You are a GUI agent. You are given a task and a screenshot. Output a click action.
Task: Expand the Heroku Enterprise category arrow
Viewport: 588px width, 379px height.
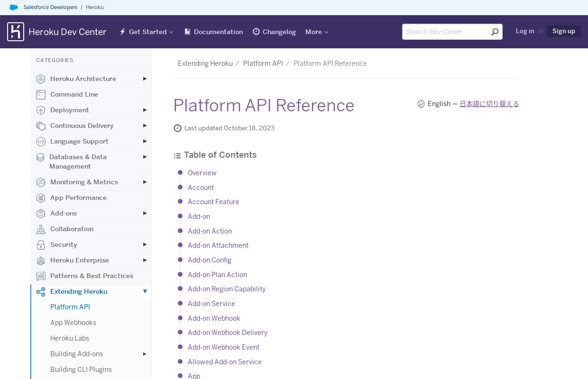pos(145,260)
